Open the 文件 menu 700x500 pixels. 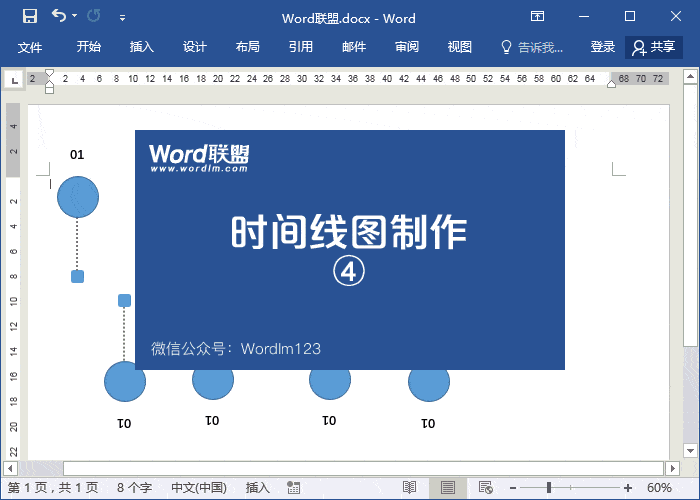(30, 47)
